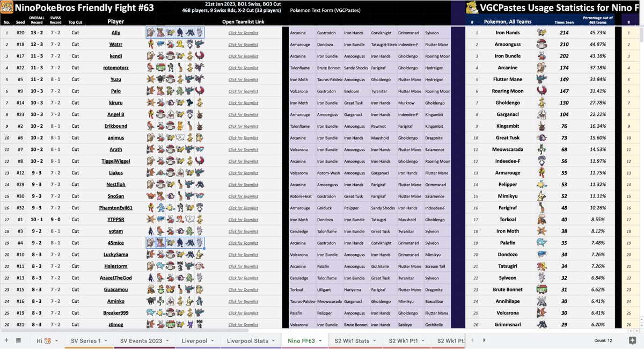
Task: Click the Roaring Moon sprite in usage stats
Action: (x=542, y=91)
